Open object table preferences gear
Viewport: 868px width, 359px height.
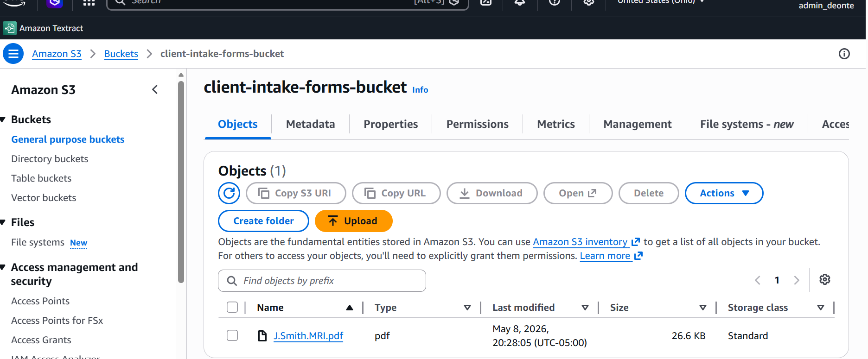pyautogui.click(x=825, y=279)
